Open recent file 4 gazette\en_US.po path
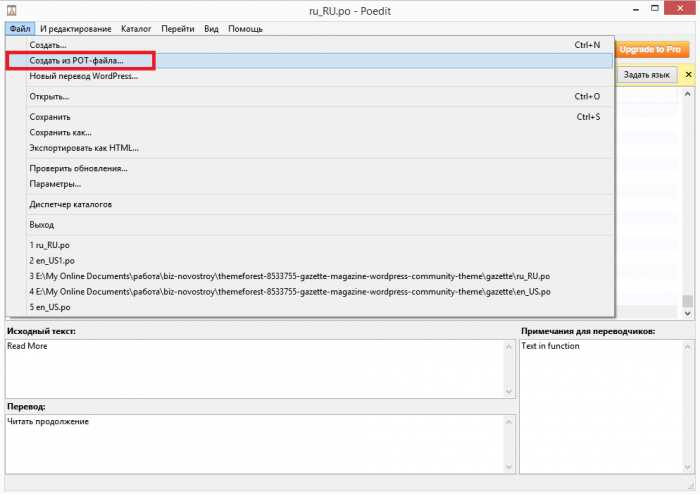Image resolution: width=700 pixels, height=494 pixels. tap(310, 292)
